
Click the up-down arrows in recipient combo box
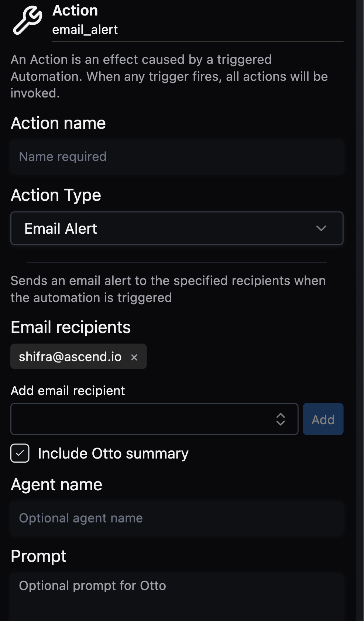(x=281, y=419)
